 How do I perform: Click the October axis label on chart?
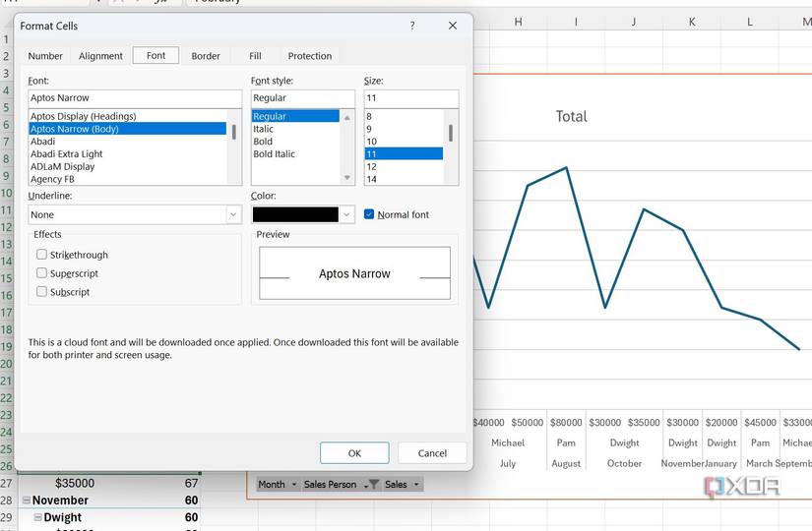[624, 463]
